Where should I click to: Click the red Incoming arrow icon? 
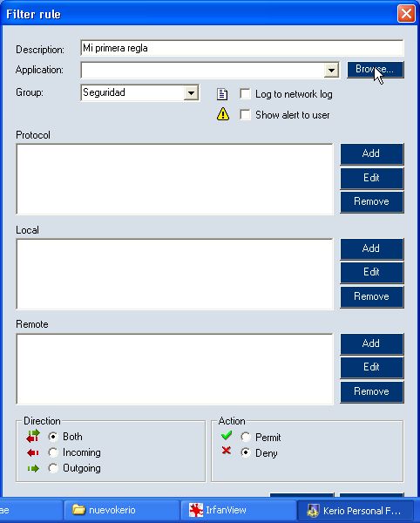tap(32, 452)
